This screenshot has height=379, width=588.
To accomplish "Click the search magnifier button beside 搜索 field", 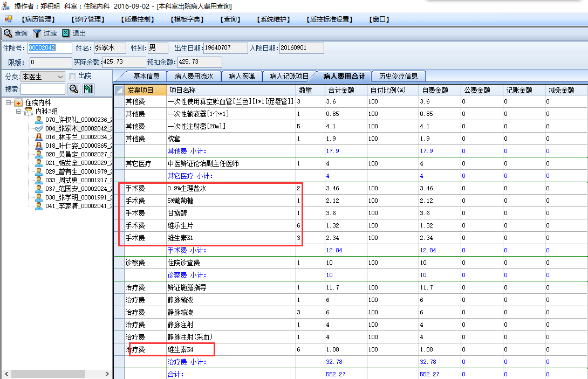I will click(74, 89).
